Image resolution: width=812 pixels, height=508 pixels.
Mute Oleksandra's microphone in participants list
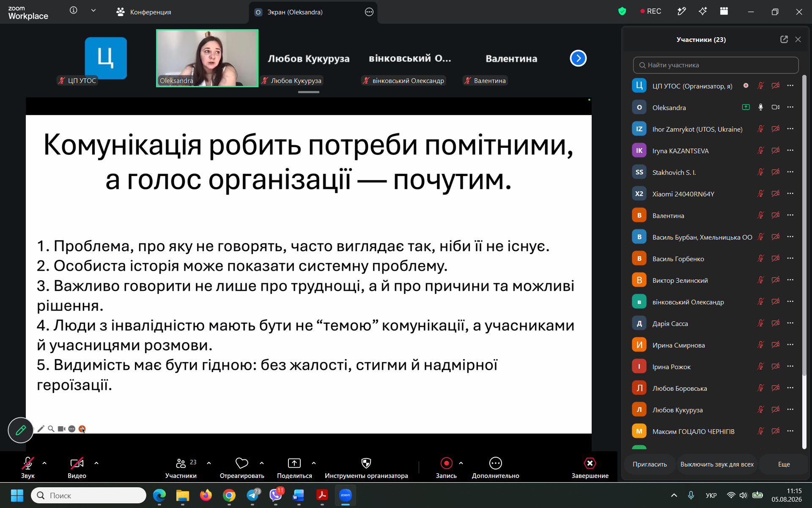click(x=760, y=108)
